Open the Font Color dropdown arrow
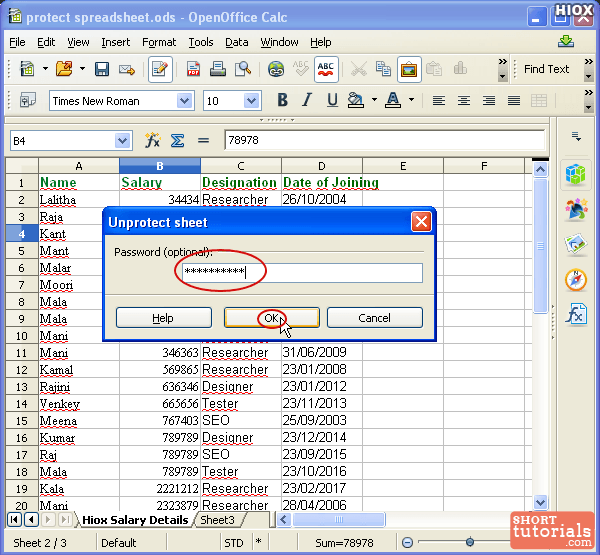 point(411,100)
